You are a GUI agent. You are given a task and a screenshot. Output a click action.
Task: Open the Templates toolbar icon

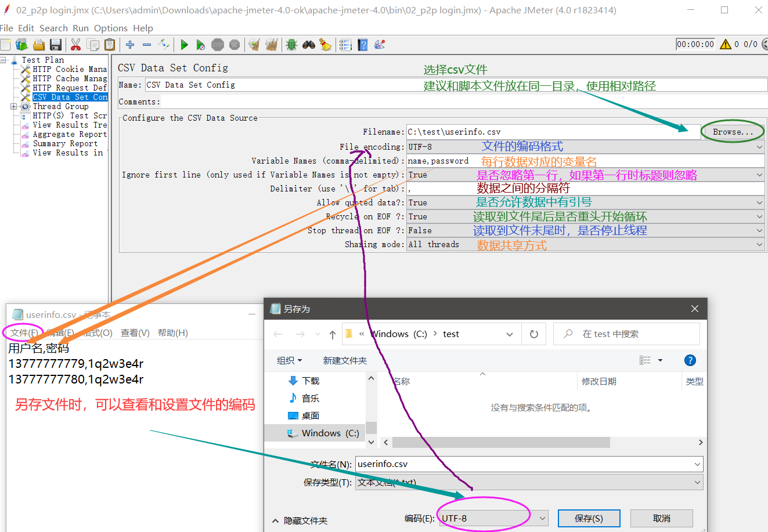[x=21, y=45]
